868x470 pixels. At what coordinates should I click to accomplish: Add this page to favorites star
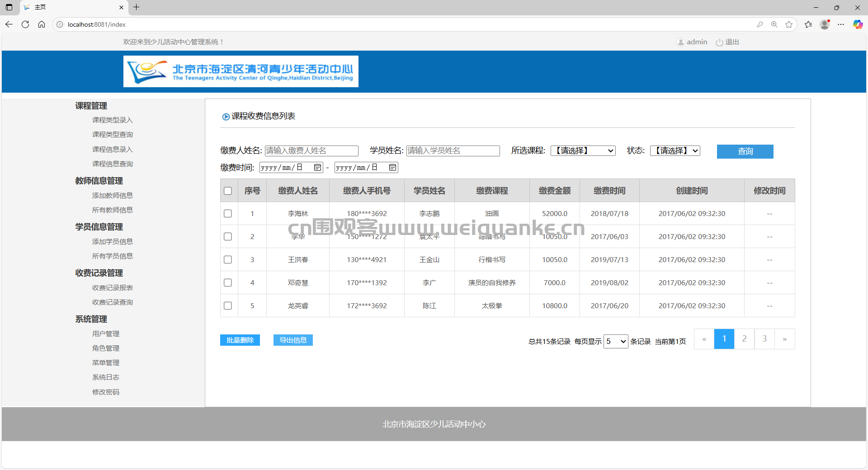789,24
